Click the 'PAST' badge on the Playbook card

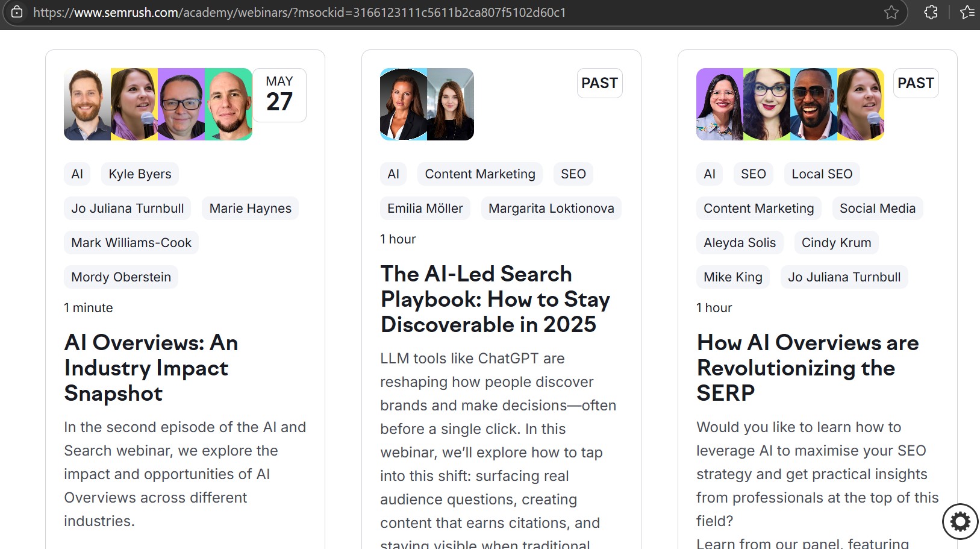pos(599,83)
